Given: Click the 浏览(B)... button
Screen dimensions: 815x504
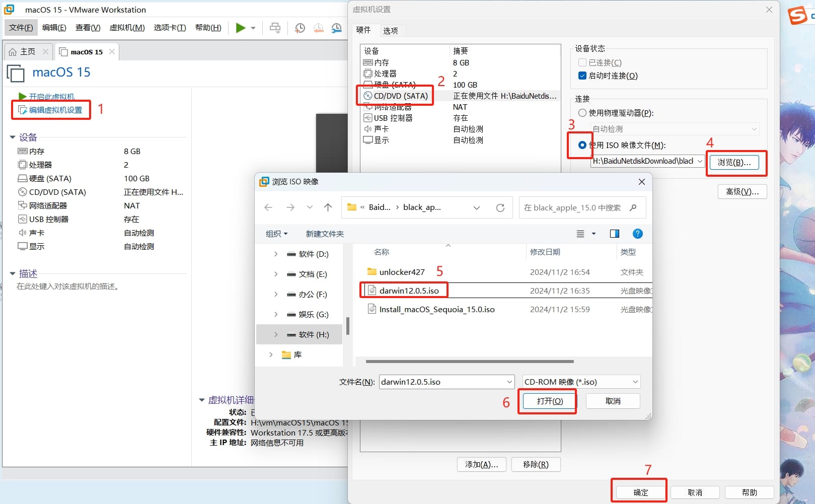Looking at the screenshot, I should (734, 162).
